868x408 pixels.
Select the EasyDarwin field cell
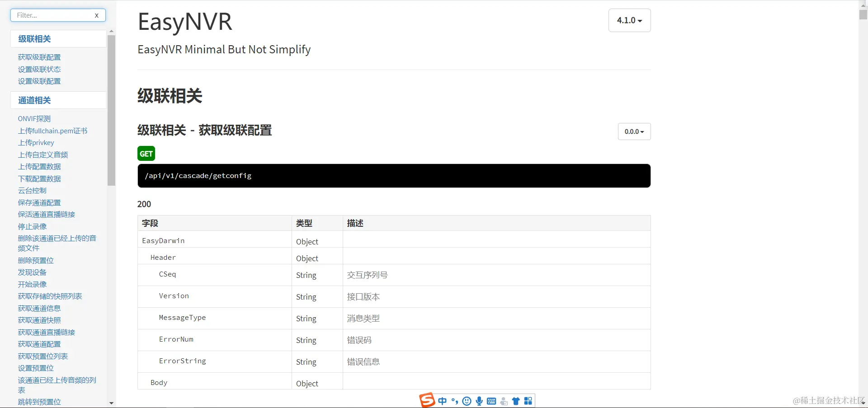215,239
